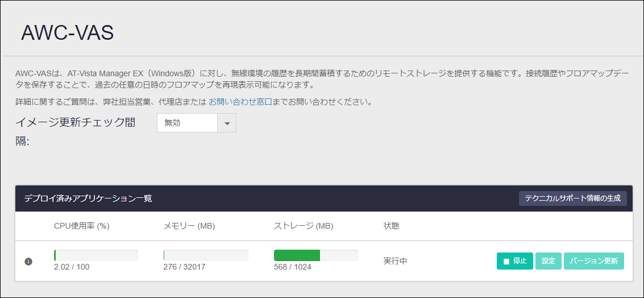The image size is (644, 298).
Task: Click the 276 / 32017 value
Action: point(184,267)
